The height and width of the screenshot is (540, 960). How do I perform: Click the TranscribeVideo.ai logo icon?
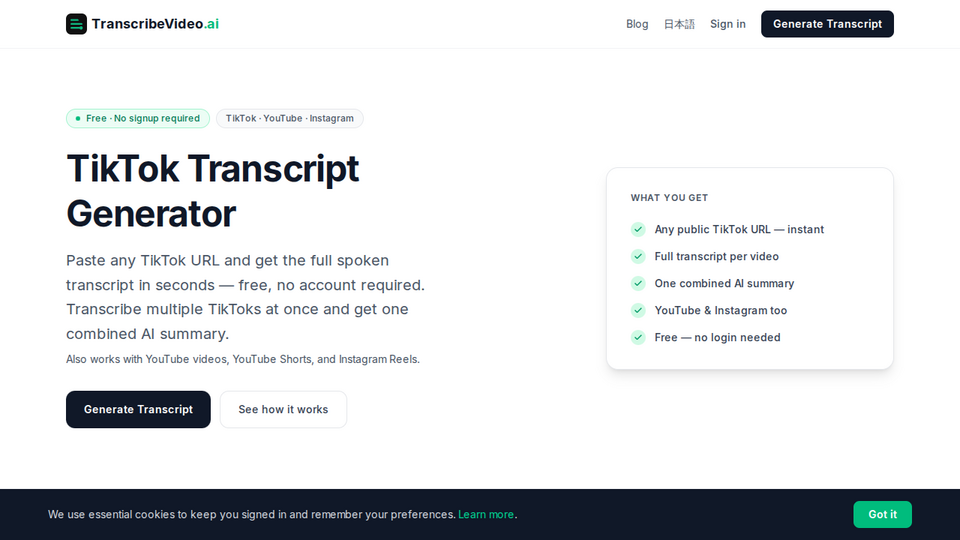(x=77, y=24)
